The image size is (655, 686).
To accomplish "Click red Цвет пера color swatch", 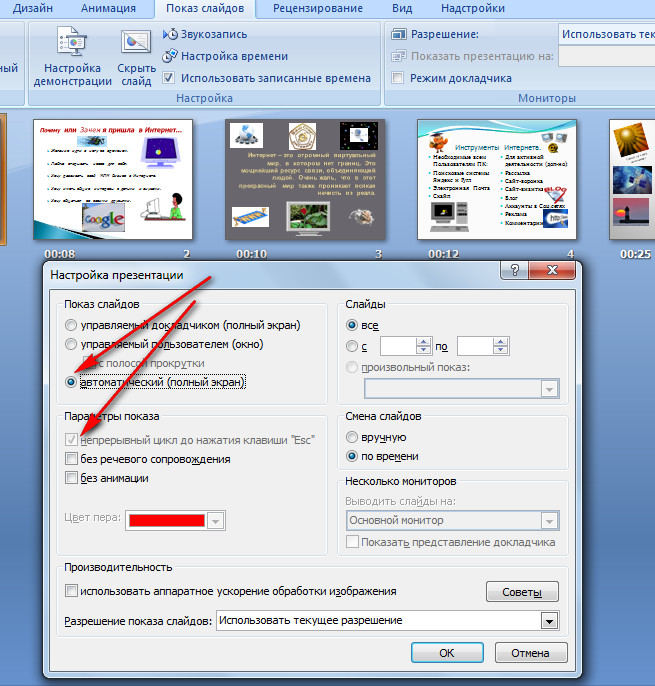I will point(167,521).
